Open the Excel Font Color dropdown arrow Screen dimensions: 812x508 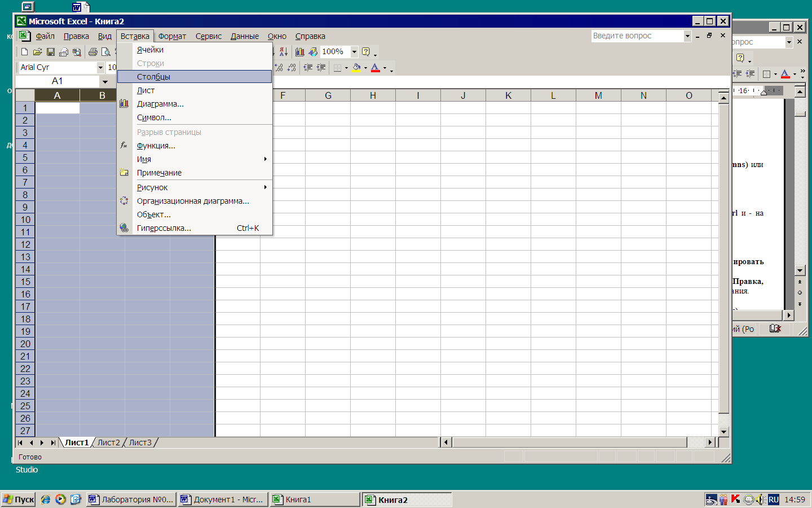(x=385, y=68)
